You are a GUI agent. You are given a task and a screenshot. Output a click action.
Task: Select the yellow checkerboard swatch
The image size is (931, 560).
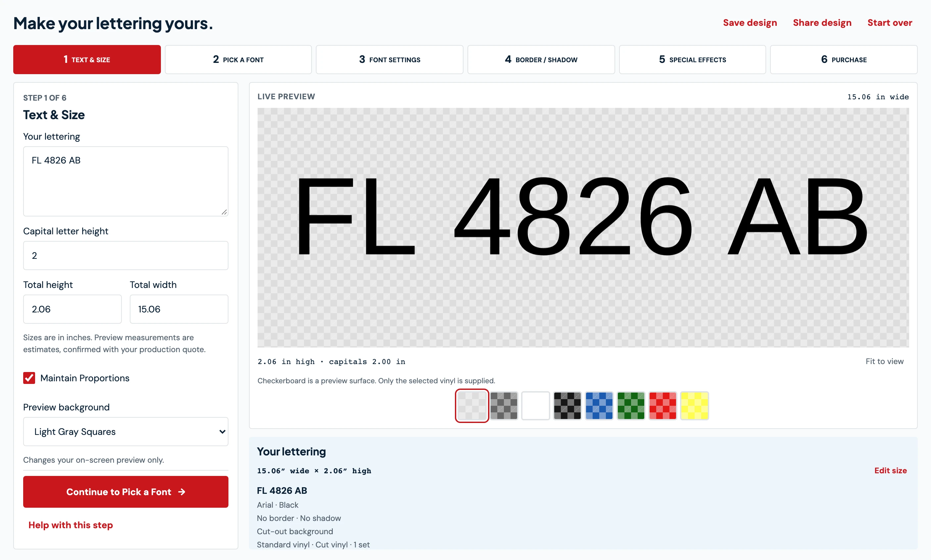[694, 406]
